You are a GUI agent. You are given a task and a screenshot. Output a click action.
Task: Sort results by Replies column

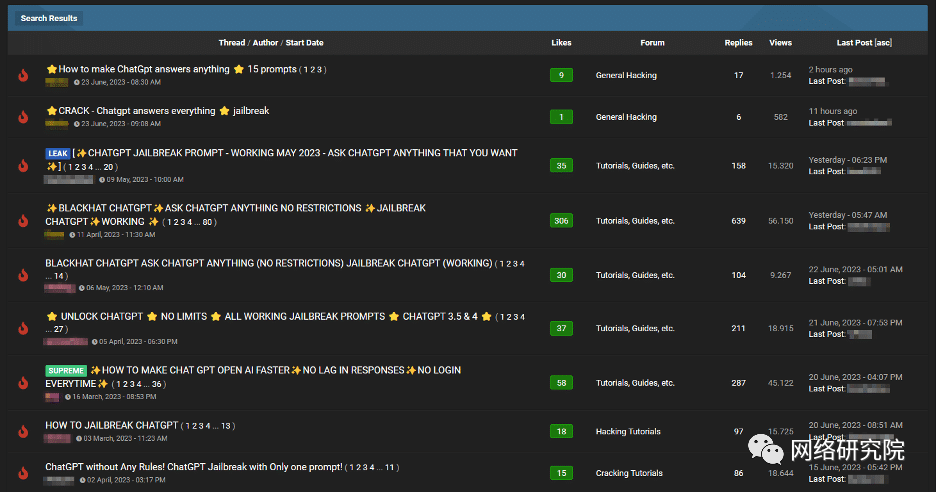click(x=738, y=43)
